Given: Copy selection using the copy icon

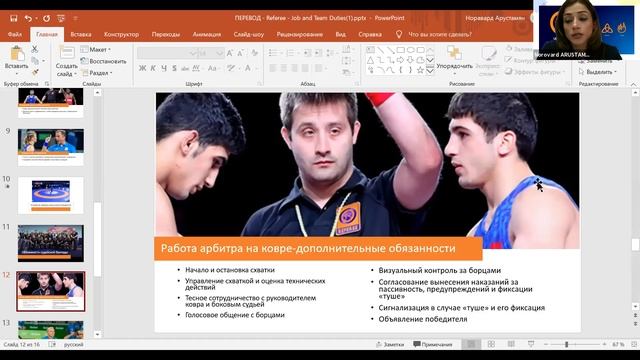Looking at the screenshot, I should (x=35, y=61).
